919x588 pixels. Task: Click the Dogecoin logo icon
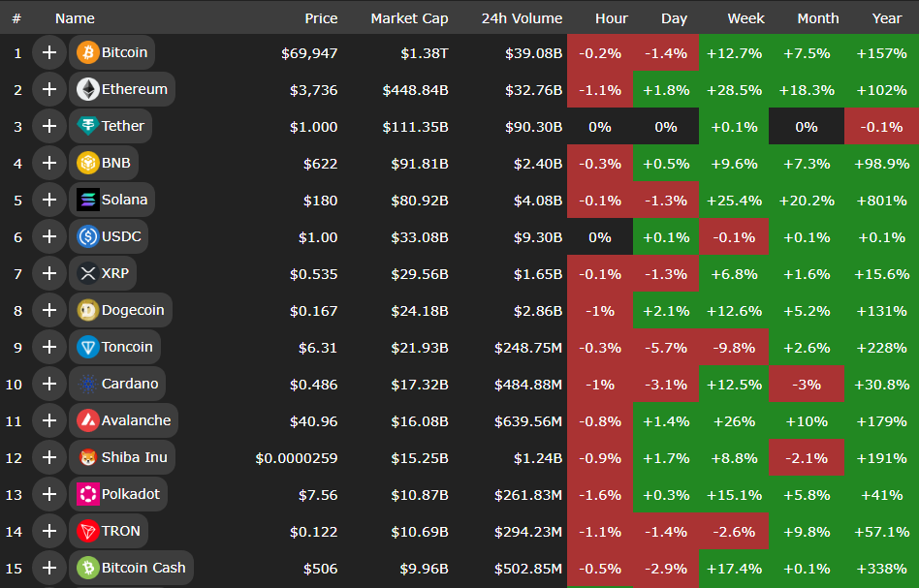coord(88,310)
